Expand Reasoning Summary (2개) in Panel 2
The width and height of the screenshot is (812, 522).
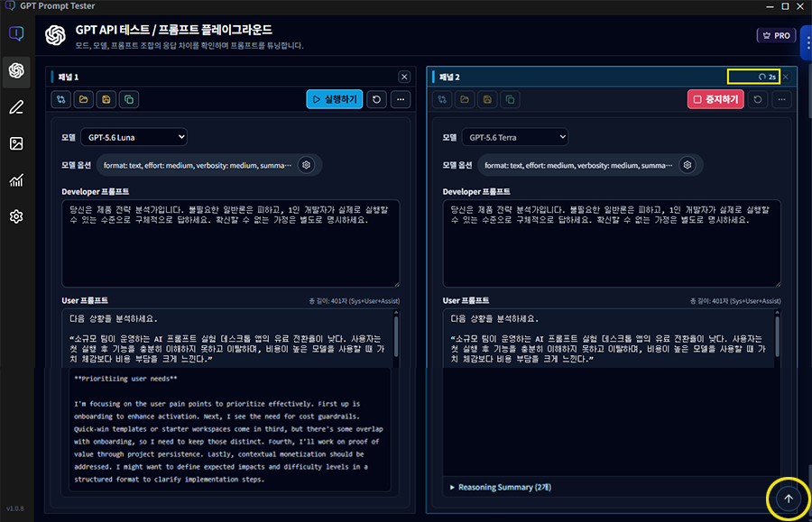pyautogui.click(x=500, y=488)
